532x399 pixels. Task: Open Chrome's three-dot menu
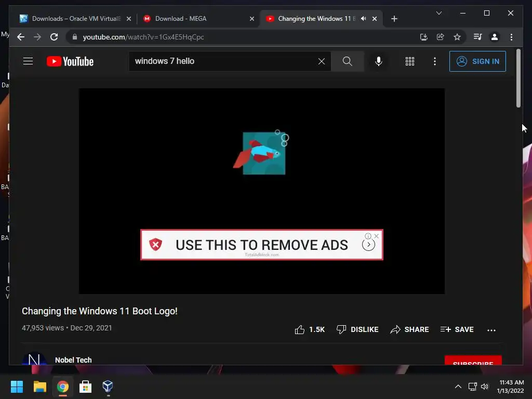(511, 37)
